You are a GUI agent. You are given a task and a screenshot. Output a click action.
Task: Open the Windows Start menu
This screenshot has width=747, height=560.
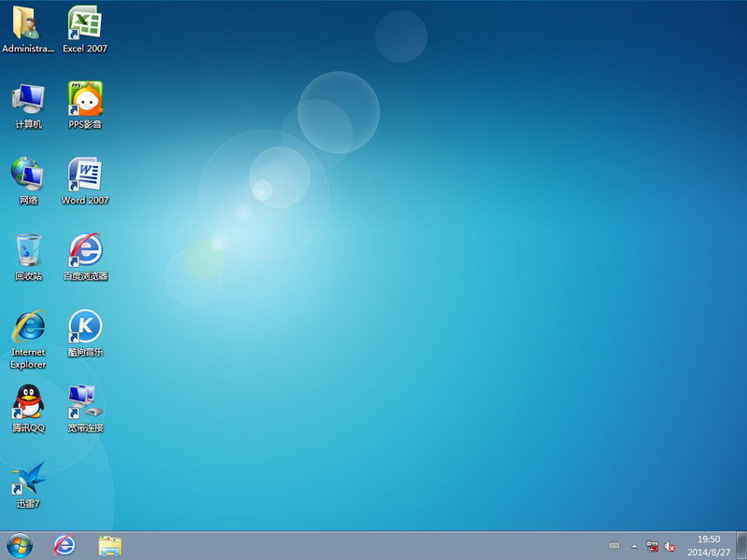[20, 546]
